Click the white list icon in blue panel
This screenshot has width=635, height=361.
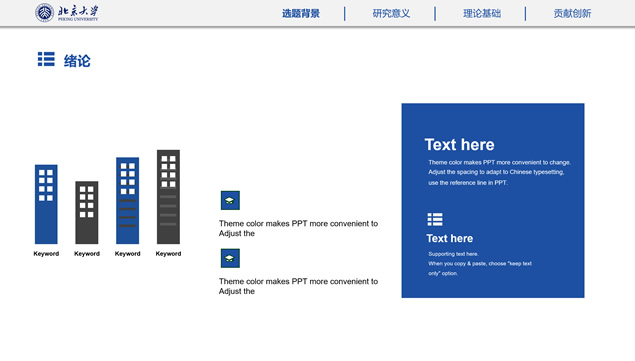pyautogui.click(x=435, y=219)
